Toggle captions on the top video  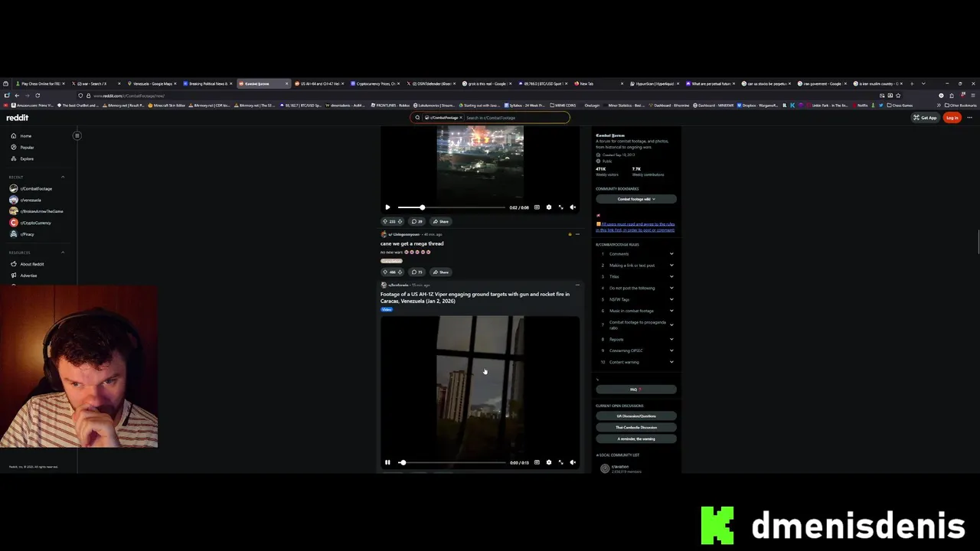537,207
